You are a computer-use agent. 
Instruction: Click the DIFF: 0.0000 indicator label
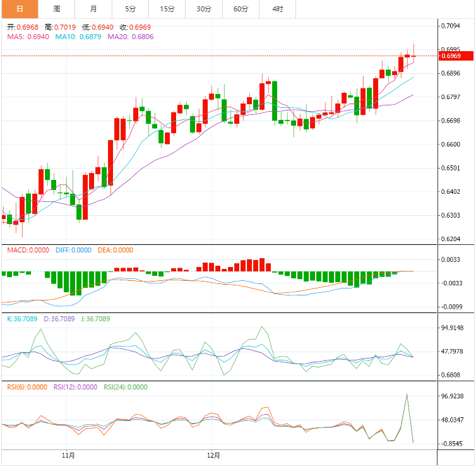[73, 250]
